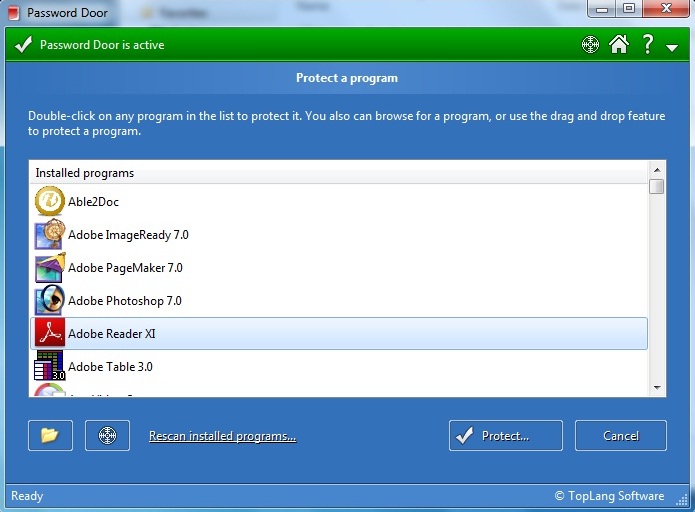Click the scrollbar up arrow of program list
The image size is (695, 512).
[657, 170]
